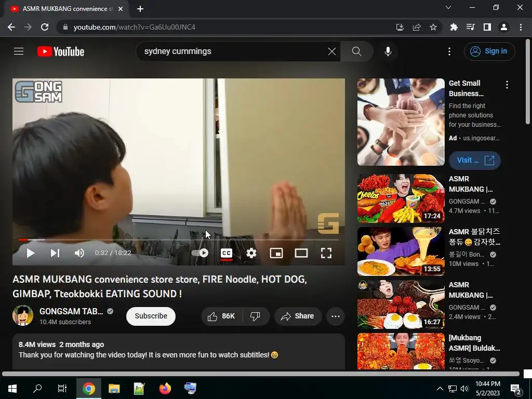Click the horizontal scrollbar
The width and height of the screenshot is (532, 399).
click(x=261, y=374)
